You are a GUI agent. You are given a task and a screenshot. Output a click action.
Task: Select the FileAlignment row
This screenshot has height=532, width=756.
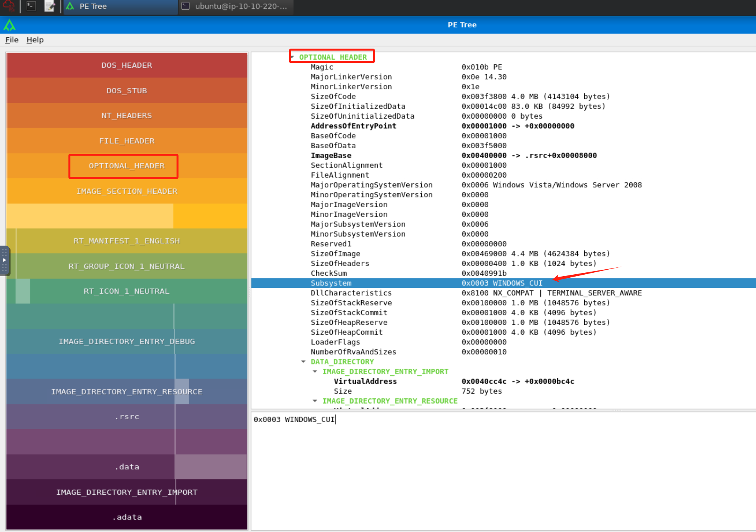[503, 175]
